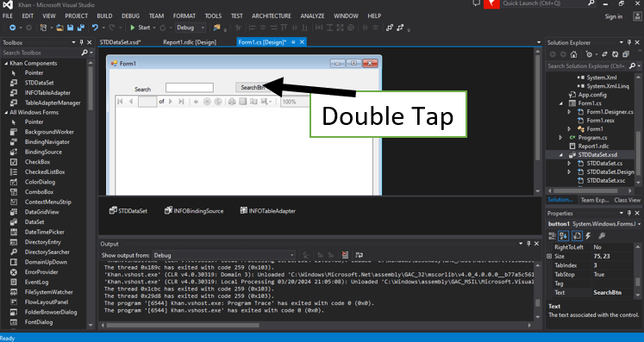
Task: Select STDDataSet in the component tray
Action: click(128, 210)
